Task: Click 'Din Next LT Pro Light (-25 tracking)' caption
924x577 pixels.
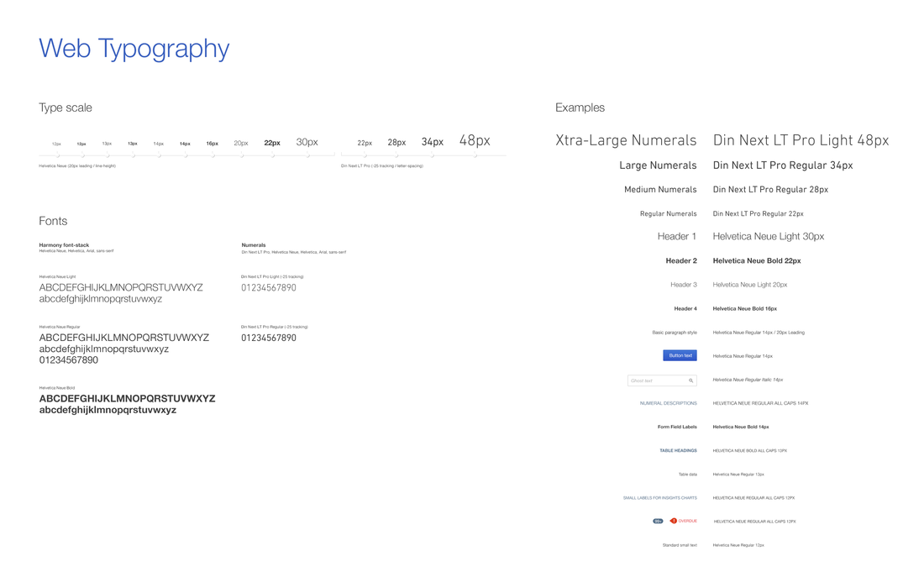Action: (272, 276)
